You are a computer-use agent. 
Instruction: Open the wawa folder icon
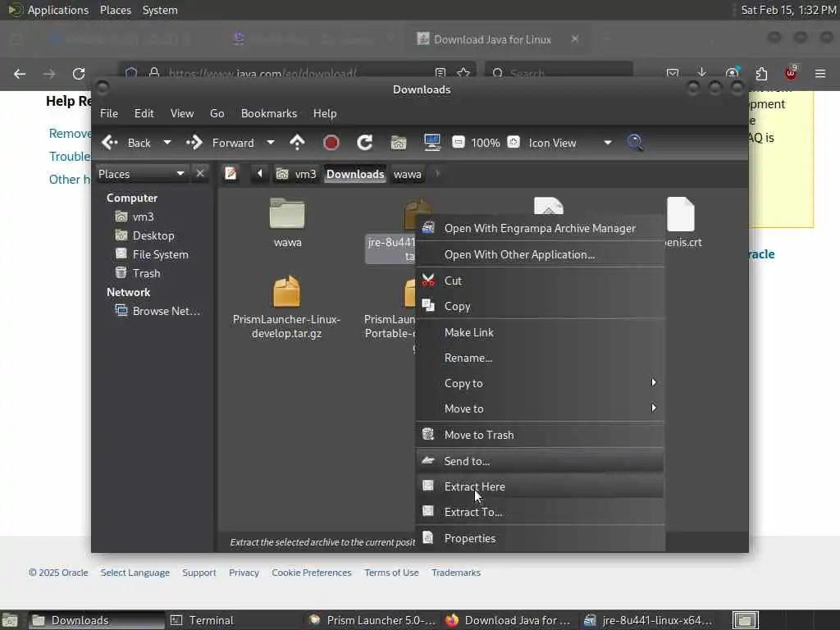287,213
